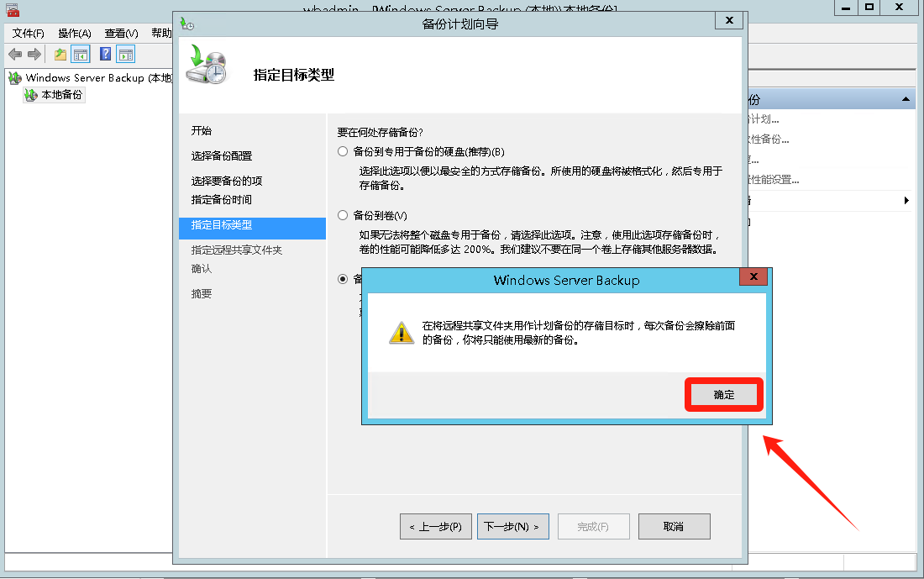Toggle the show/hide action pane icon

point(125,55)
